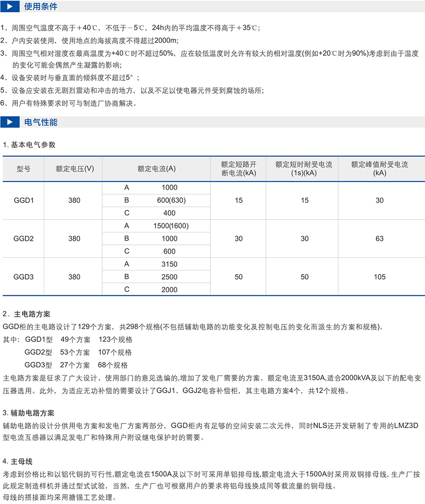425x504 pixels.
Task: Select the 型号 column header
Action: click(24, 169)
